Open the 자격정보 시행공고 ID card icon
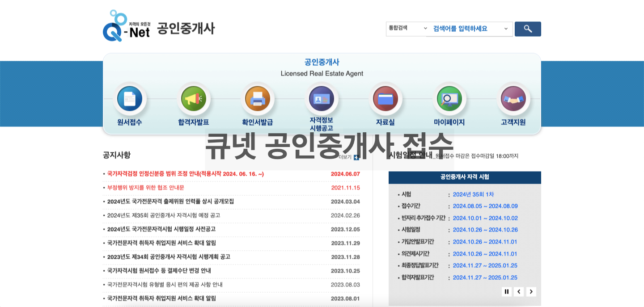Viewport: 644px width, 307px height. coord(322,99)
